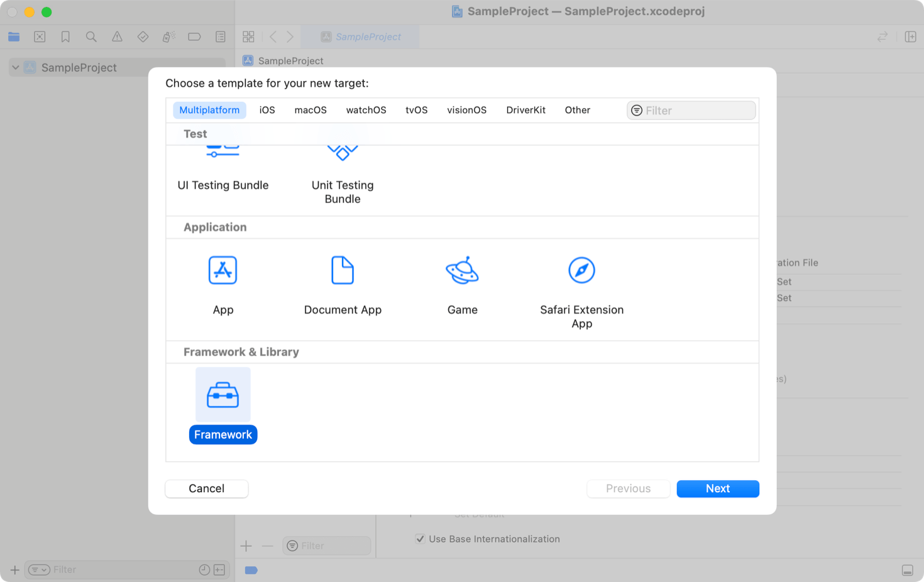Switch to the tvOS tab
This screenshot has height=582, width=924.
[416, 110]
